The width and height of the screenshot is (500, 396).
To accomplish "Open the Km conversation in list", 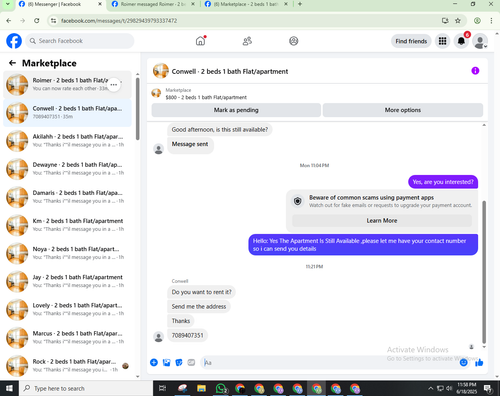I will click(x=67, y=225).
